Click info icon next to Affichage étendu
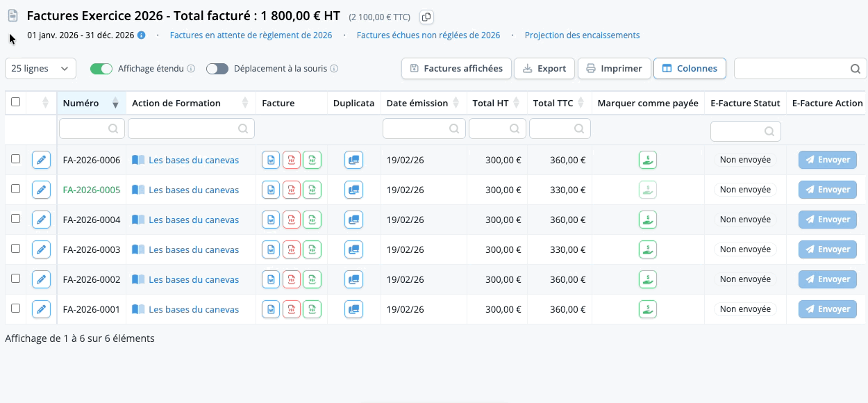Viewport: 868px width, 403px height. point(191,69)
